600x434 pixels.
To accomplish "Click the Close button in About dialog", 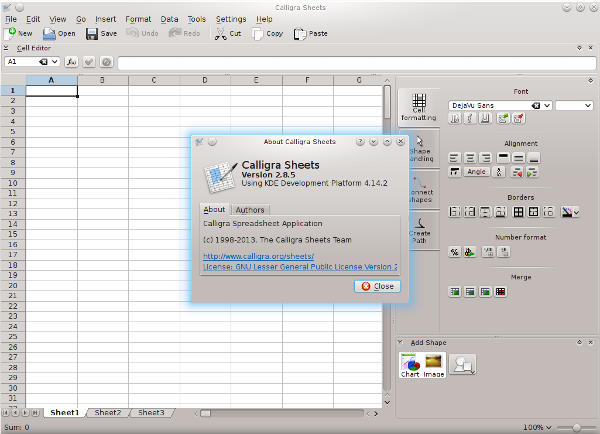I will coord(377,286).
